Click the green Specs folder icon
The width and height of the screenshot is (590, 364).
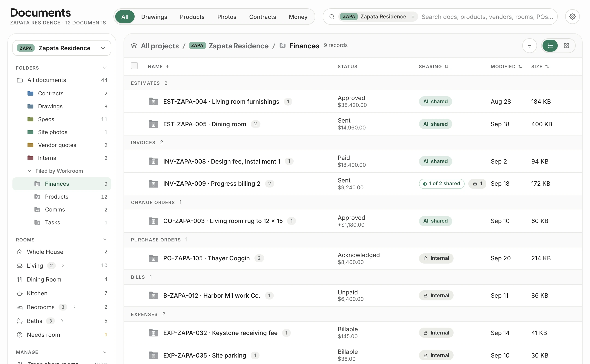click(30, 119)
